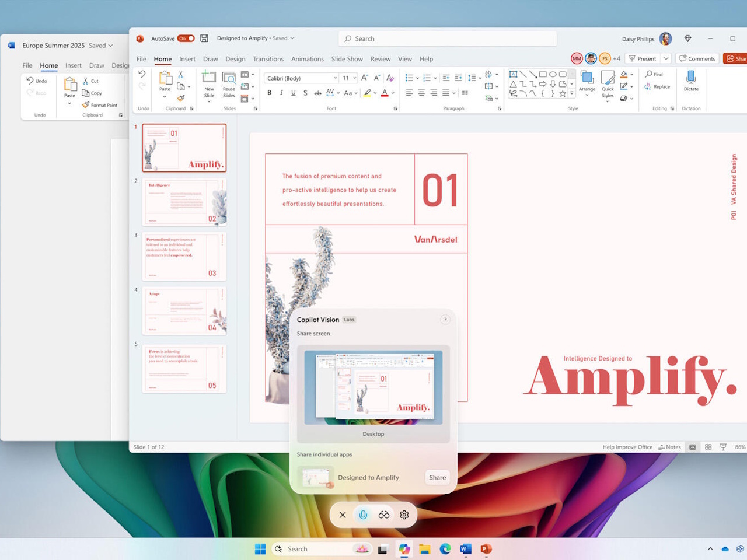Click the Cut scissors icon in PowerPoint
This screenshot has width=747, height=560.
click(x=181, y=75)
